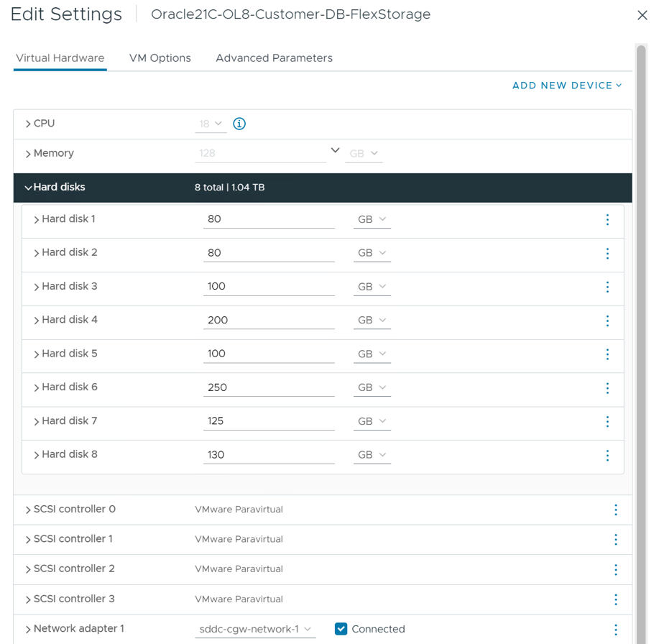Expand the Hard disk 3 details
This screenshot has height=644, width=654.
click(x=37, y=287)
